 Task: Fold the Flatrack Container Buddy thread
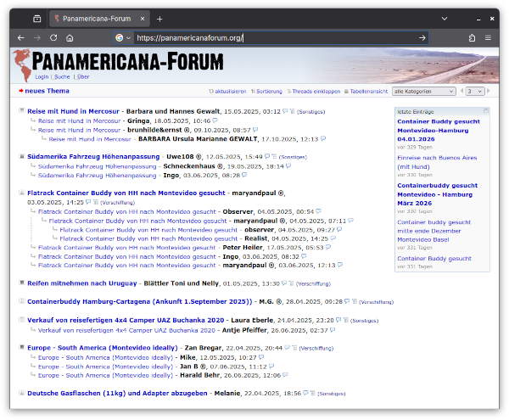[22, 193]
